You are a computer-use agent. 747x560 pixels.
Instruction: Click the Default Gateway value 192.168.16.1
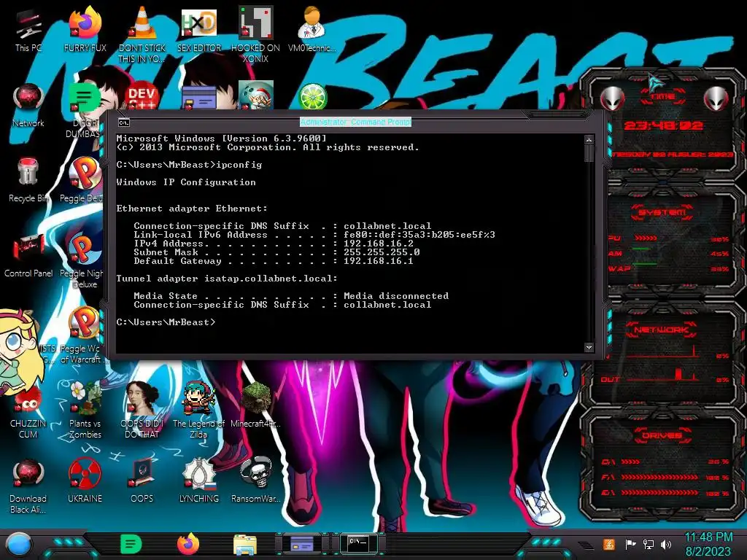coord(379,261)
